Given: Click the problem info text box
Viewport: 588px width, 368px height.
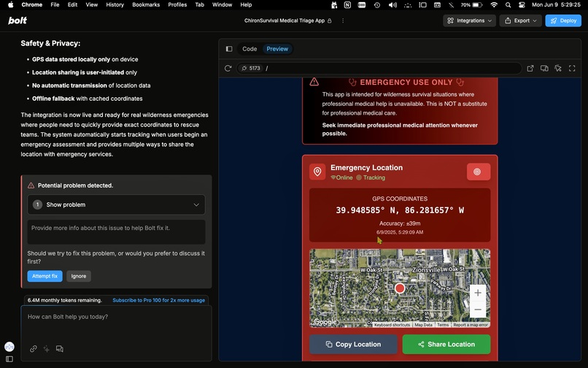Looking at the screenshot, I should pyautogui.click(x=116, y=232).
